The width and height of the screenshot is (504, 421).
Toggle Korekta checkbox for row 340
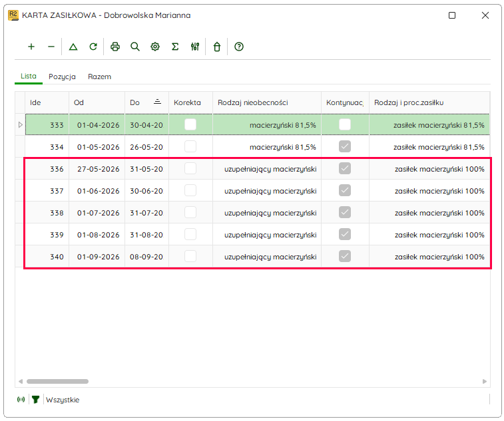tap(190, 256)
